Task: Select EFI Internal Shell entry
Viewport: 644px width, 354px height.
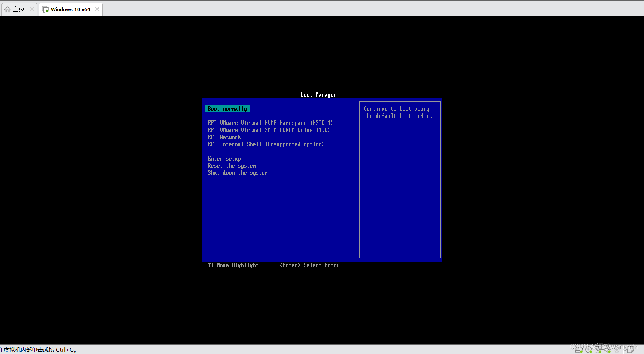Action: [x=266, y=144]
